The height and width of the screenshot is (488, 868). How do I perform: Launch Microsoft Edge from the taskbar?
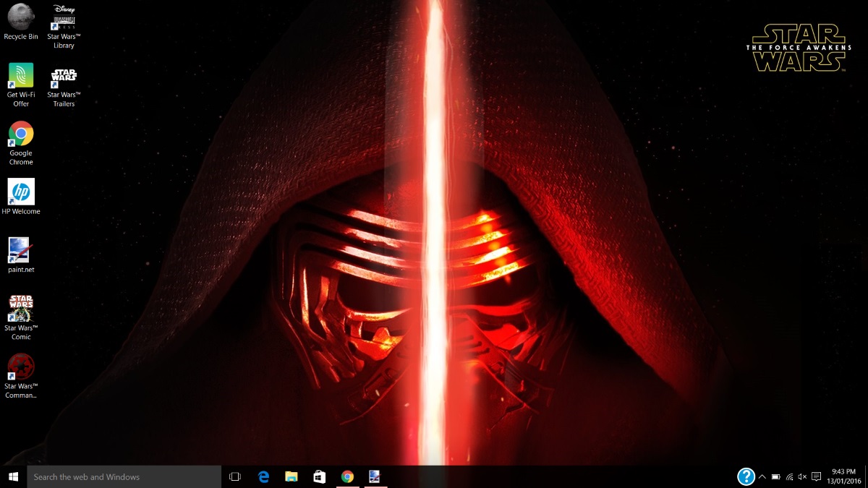pos(263,476)
